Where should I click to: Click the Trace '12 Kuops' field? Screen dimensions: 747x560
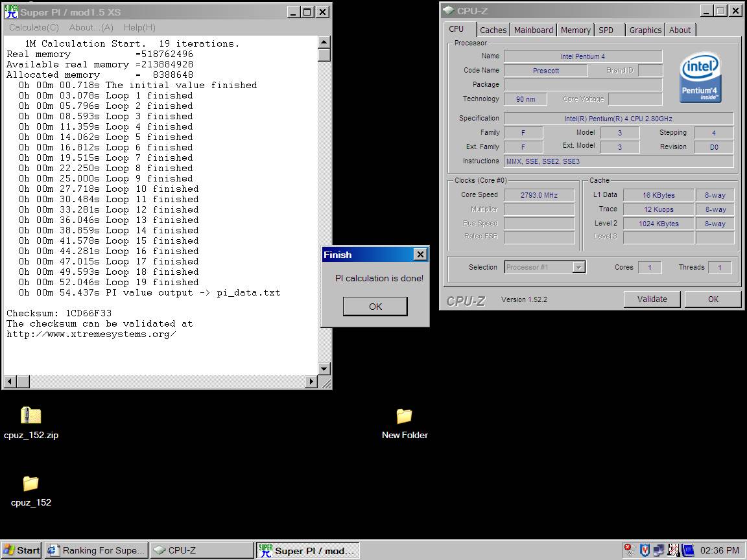click(658, 209)
